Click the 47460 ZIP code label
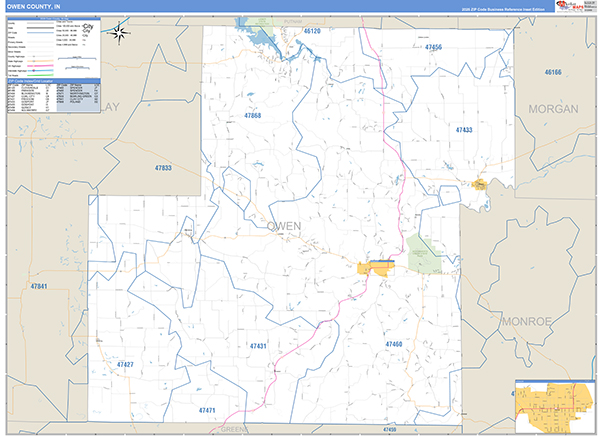This screenshot has height=436, width=600. pyautogui.click(x=393, y=344)
